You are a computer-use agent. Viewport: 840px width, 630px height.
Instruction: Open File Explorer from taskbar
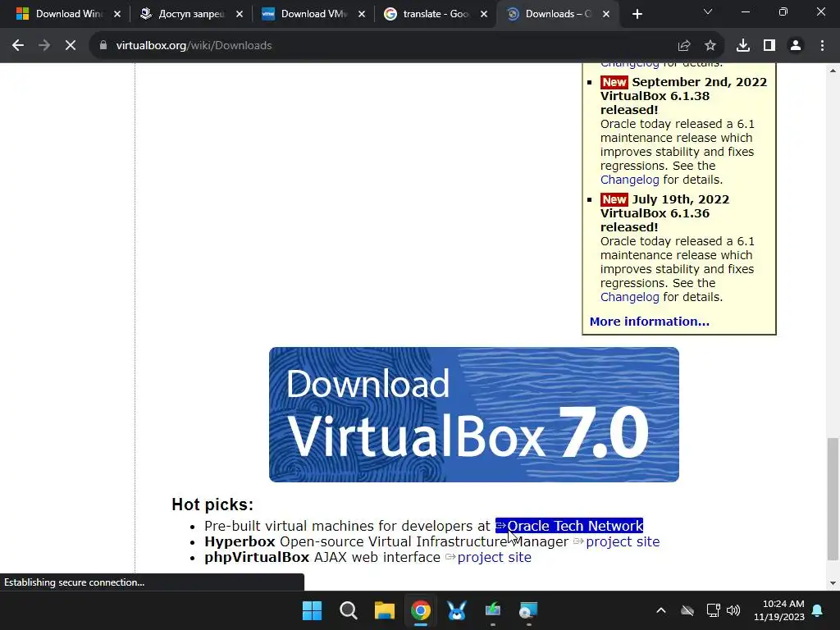point(384,610)
